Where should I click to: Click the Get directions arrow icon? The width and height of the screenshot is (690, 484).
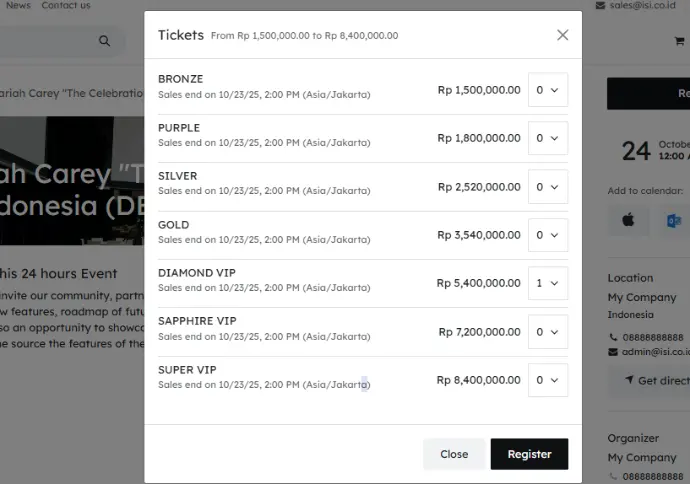pyautogui.click(x=629, y=380)
